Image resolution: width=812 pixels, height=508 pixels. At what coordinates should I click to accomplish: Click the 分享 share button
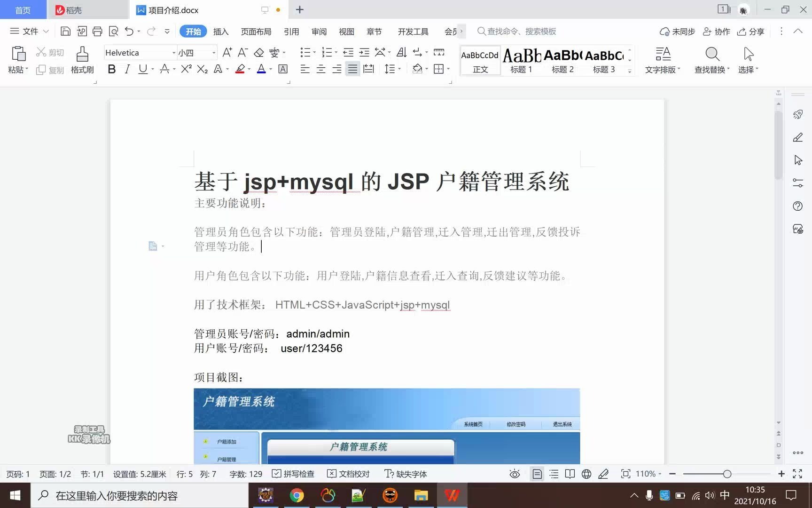(751, 32)
